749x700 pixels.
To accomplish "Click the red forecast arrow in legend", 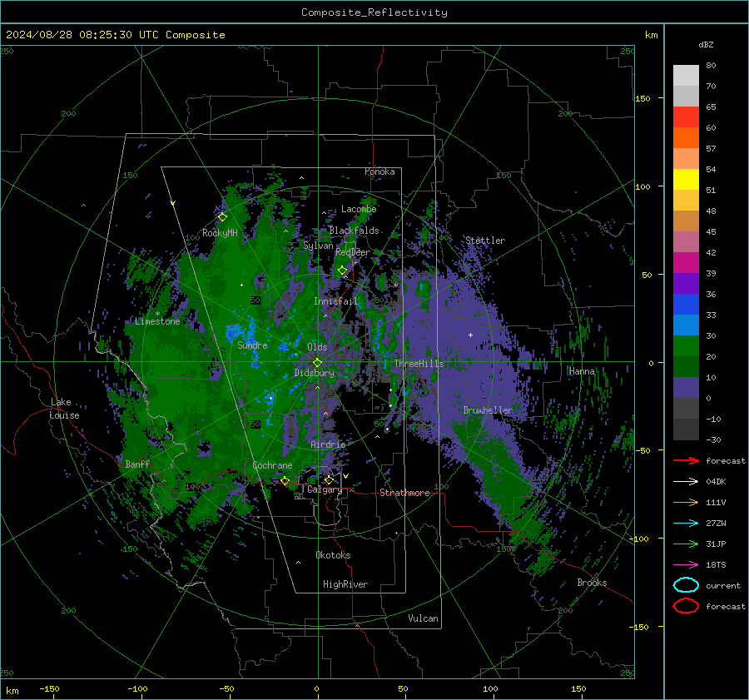I will pyautogui.click(x=686, y=460).
